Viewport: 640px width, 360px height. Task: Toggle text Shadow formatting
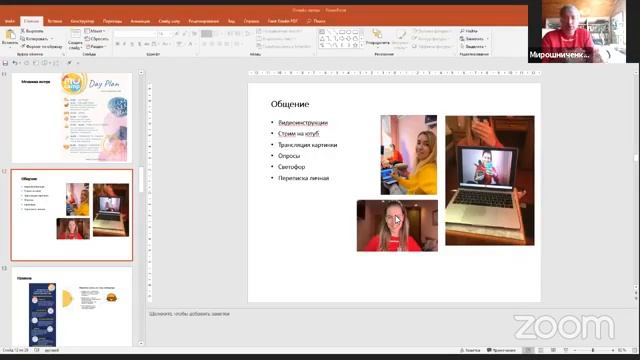pyautogui.click(x=139, y=44)
